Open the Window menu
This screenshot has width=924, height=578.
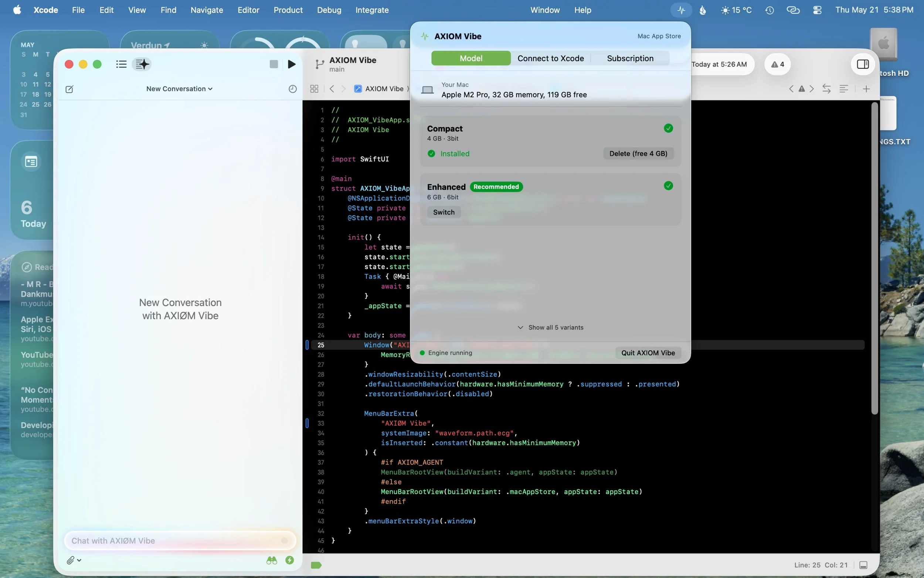pos(545,10)
